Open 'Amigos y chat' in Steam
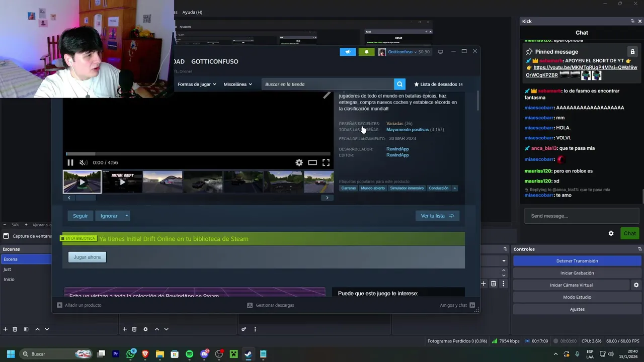The image size is (644, 362). click(457, 305)
